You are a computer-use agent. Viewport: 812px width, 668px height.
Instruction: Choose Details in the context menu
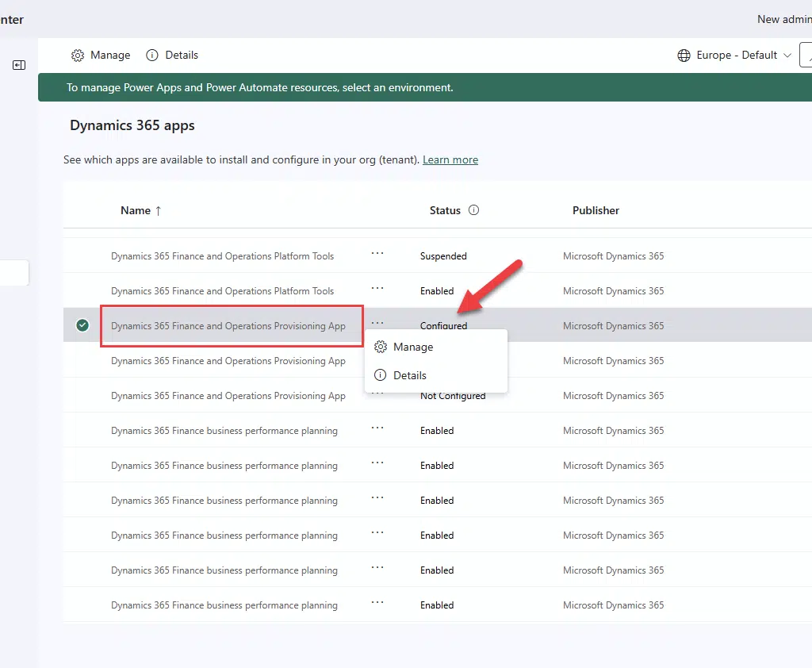point(410,375)
